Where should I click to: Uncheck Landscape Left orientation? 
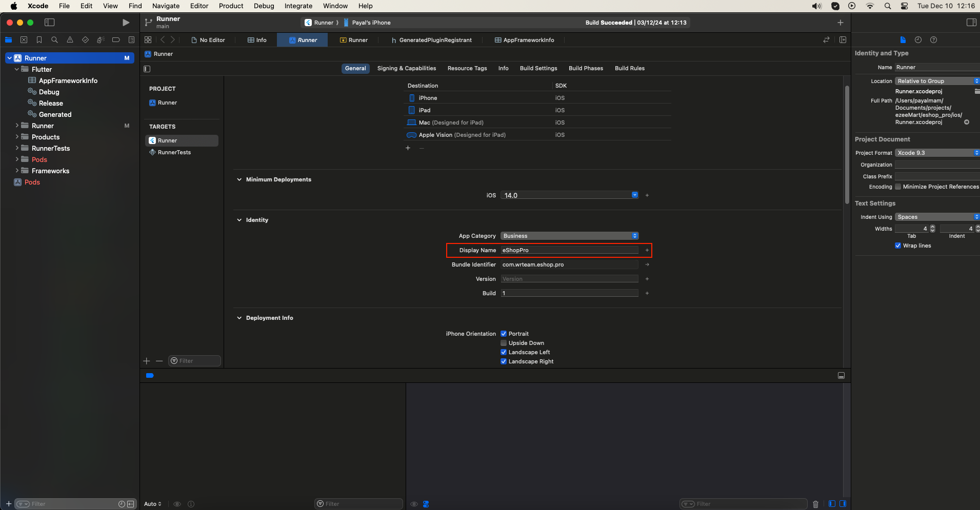tap(504, 352)
